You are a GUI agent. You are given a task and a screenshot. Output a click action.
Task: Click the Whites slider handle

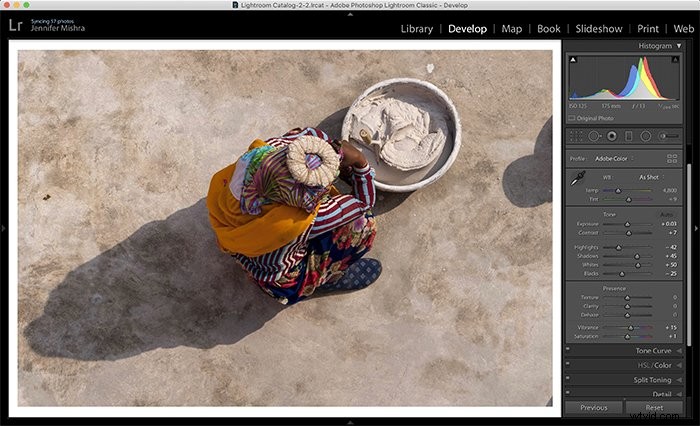click(x=638, y=265)
